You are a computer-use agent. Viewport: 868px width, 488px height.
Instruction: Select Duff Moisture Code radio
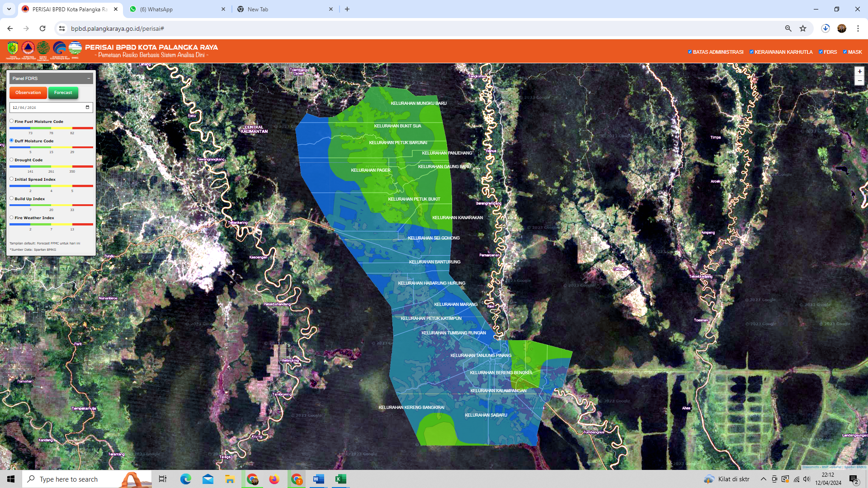[12, 141]
